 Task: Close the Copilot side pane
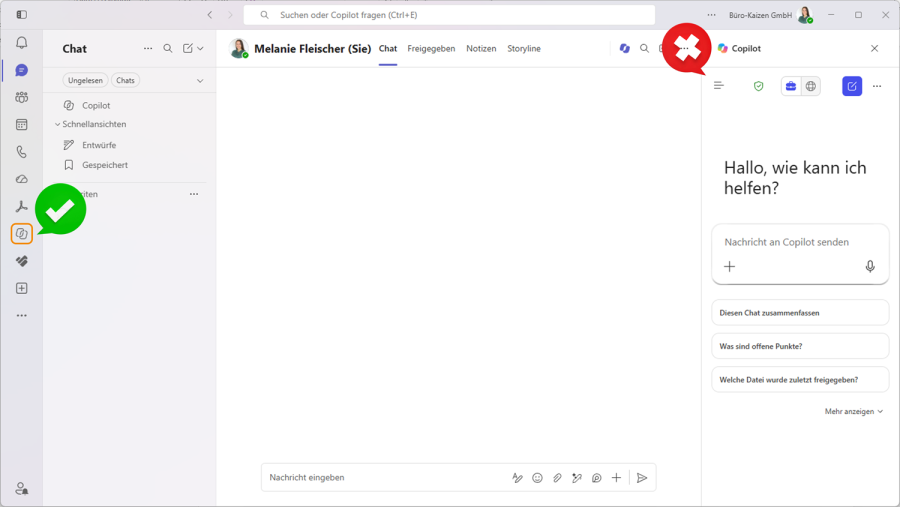pos(874,49)
